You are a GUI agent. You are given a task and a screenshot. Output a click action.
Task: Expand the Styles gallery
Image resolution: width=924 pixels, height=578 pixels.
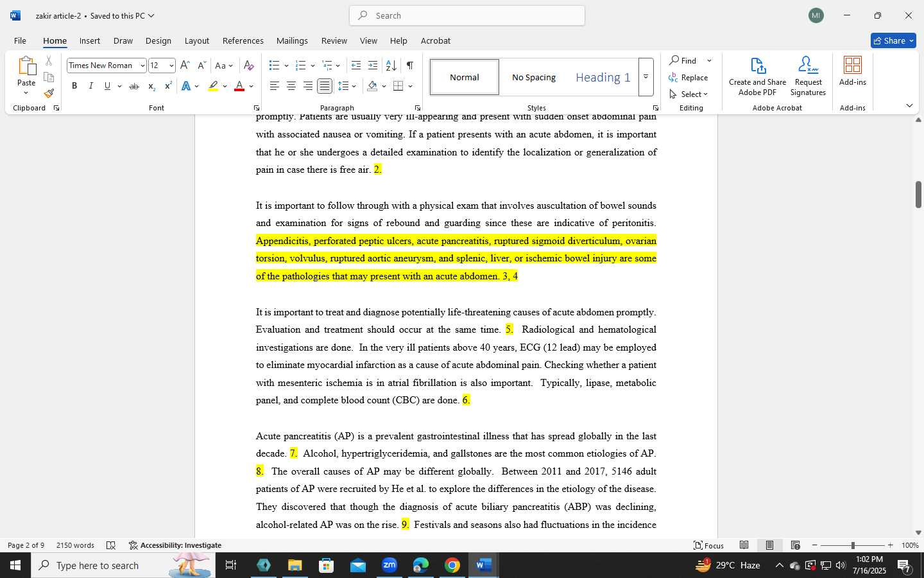click(646, 77)
